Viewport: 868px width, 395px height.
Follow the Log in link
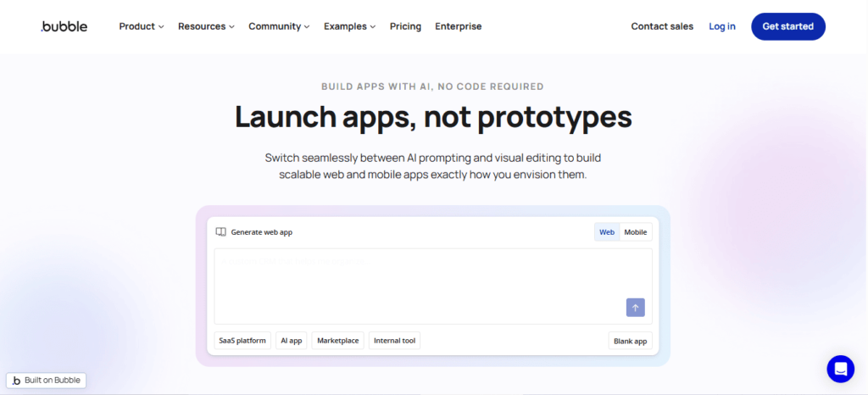coord(721,26)
